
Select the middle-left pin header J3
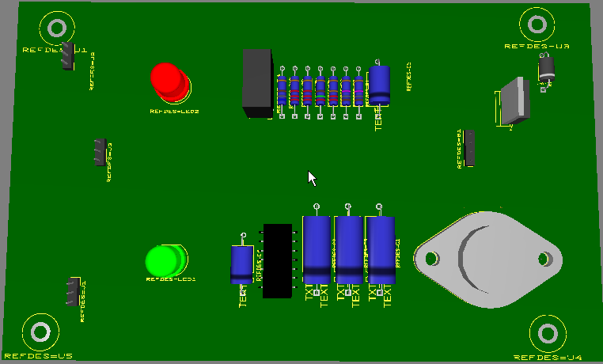pyautogui.click(x=100, y=150)
